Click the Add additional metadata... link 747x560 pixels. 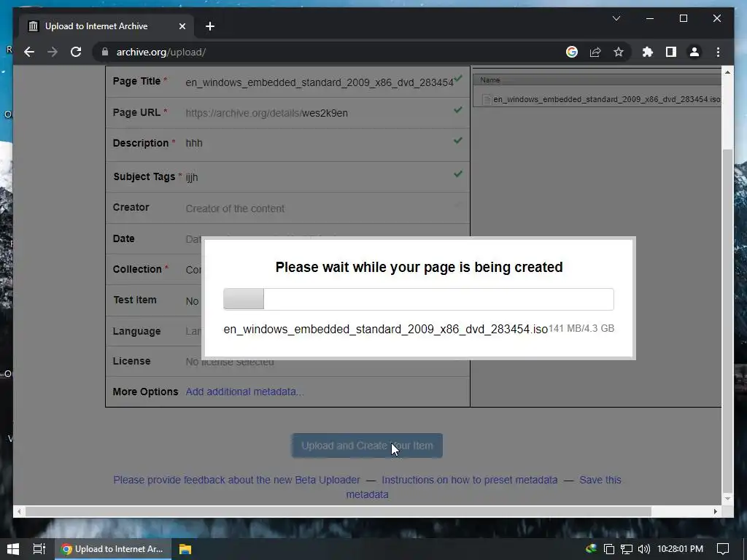[x=244, y=392]
